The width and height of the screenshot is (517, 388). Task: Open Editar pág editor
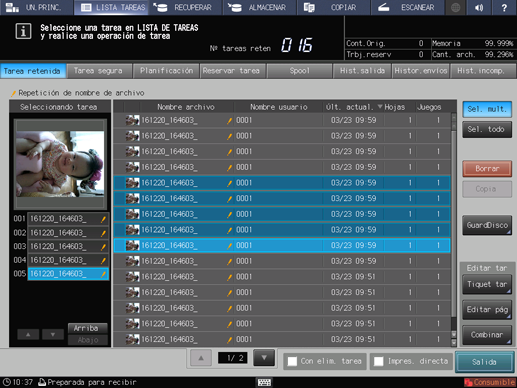[x=487, y=310]
